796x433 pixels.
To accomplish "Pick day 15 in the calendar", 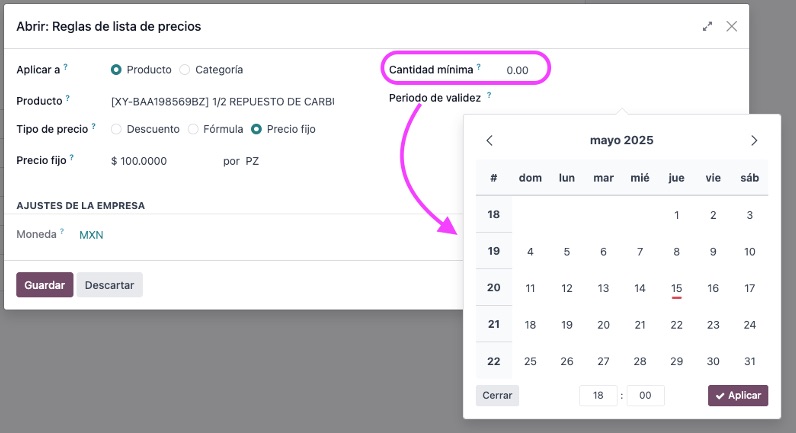I will (676, 288).
